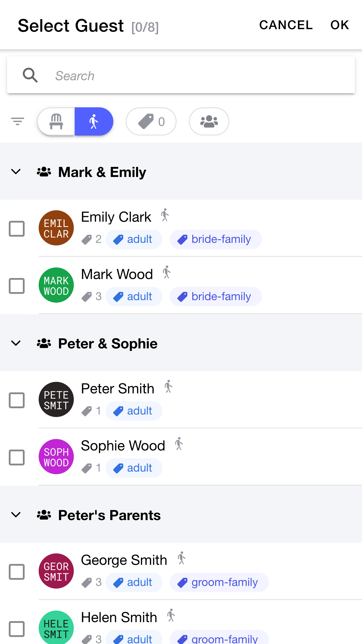
Task: Click inside the Search input field
Action: 176,75
